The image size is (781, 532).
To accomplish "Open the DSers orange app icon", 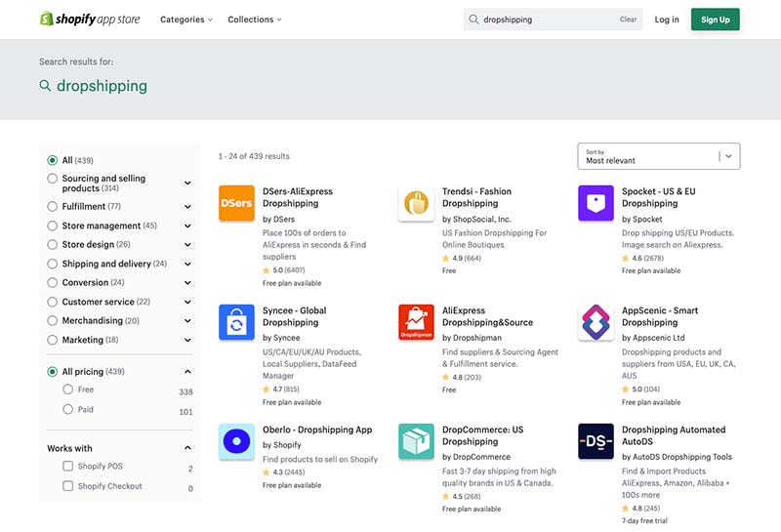I will tap(236, 203).
